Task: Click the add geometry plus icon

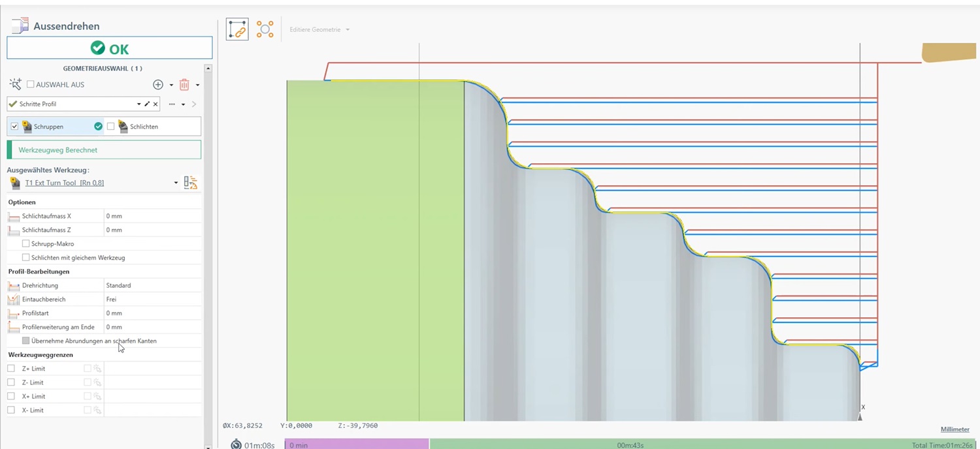Action: click(157, 85)
